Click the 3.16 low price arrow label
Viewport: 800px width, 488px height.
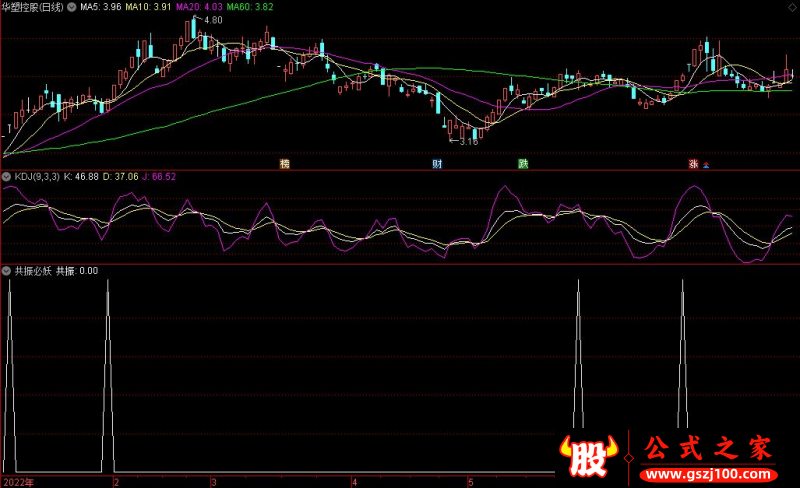[463, 142]
